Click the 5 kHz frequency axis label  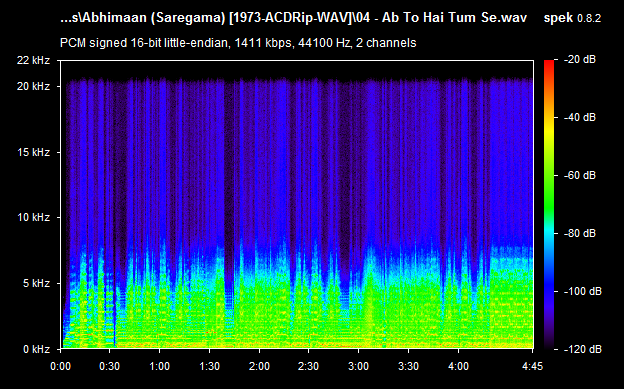[x=36, y=283]
